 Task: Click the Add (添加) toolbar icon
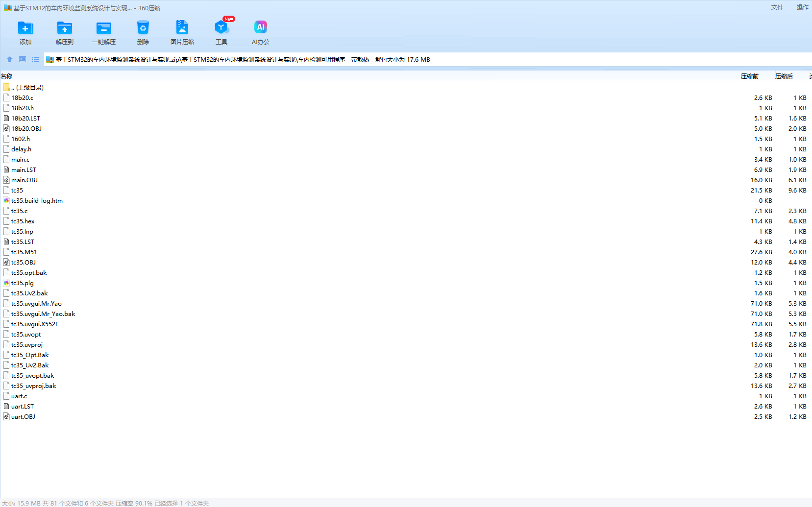tap(25, 28)
